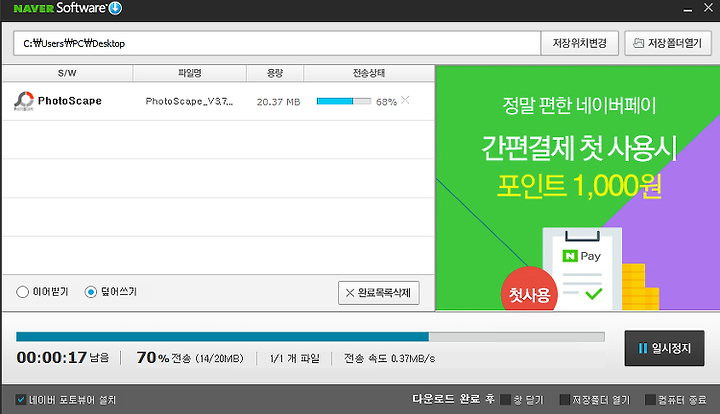The width and height of the screenshot is (720, 414).
Task: Close the Naver Software window
Action: click(x=709, y=8)
